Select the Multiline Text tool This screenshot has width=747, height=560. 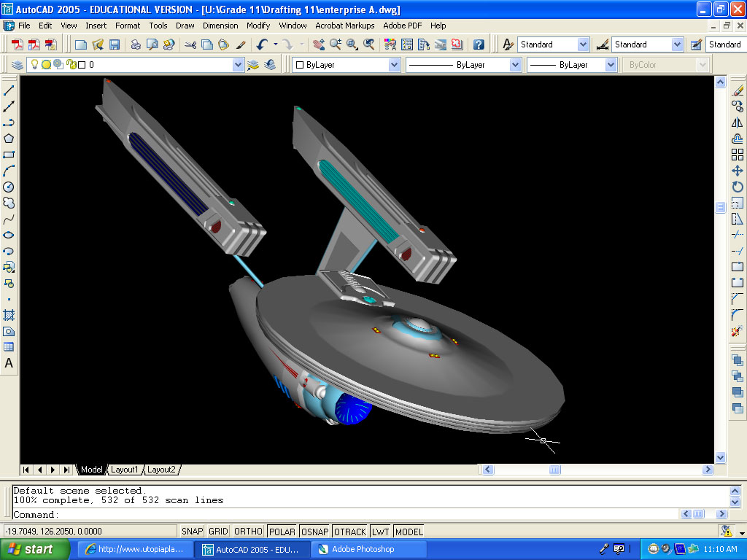click(x=9, y=363)
